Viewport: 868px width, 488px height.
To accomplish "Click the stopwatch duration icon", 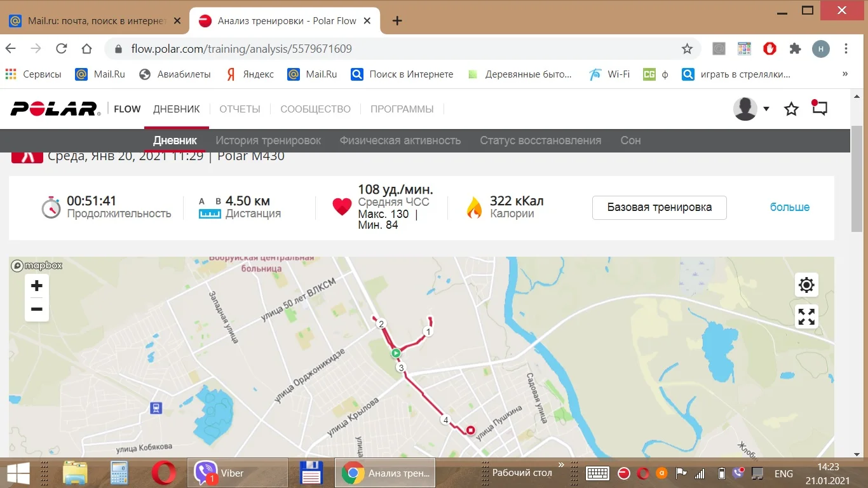I will point(51,208).
